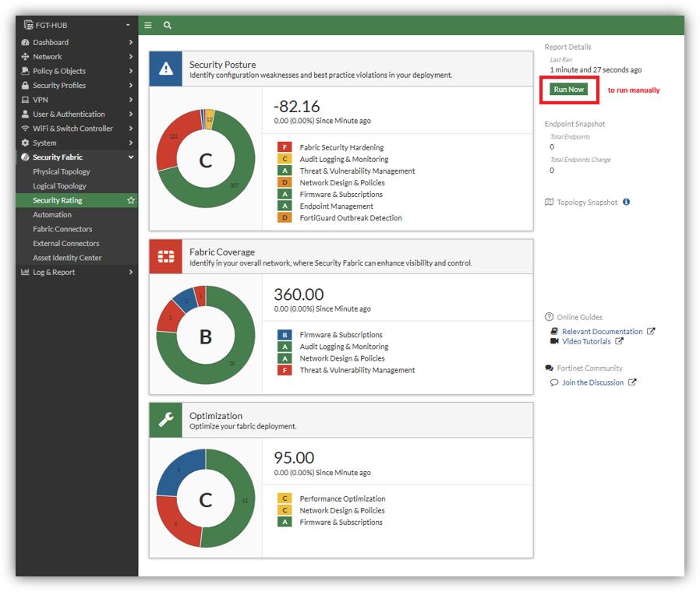Screen dimensions: 700x592
Task: Open Video Tutorials link
Action: click(586, 341)
